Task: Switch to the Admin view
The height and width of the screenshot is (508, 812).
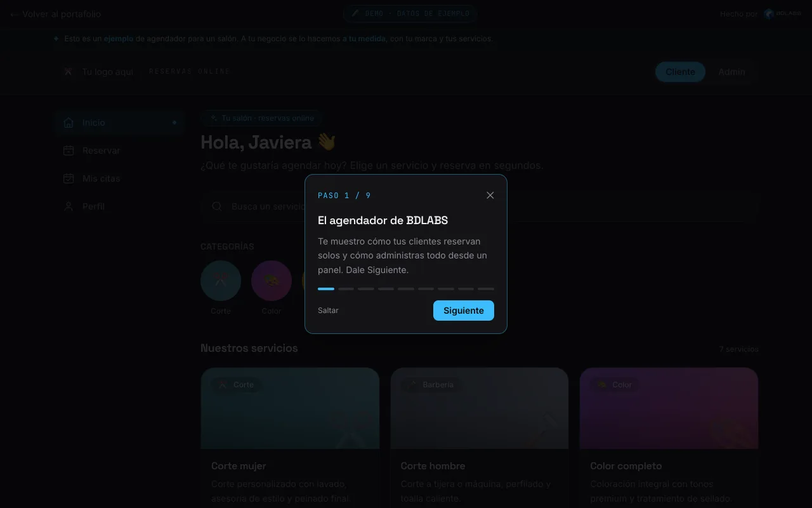Action: pos(731,72)
